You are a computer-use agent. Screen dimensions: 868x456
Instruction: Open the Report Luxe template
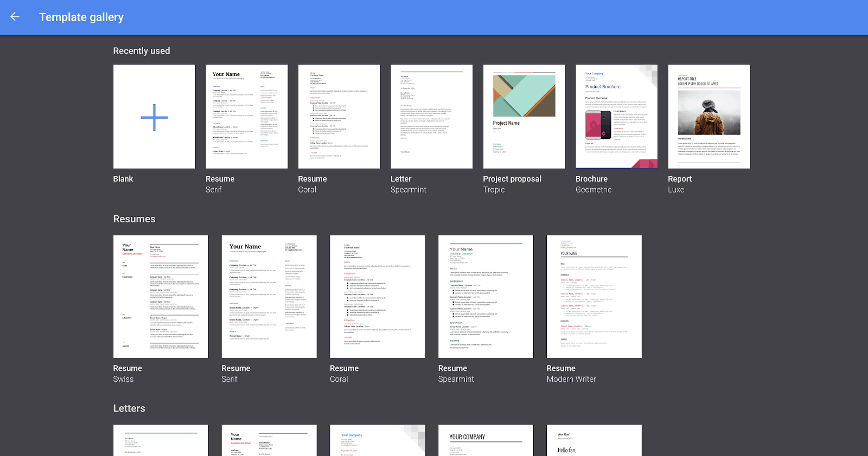click(709, 117)
